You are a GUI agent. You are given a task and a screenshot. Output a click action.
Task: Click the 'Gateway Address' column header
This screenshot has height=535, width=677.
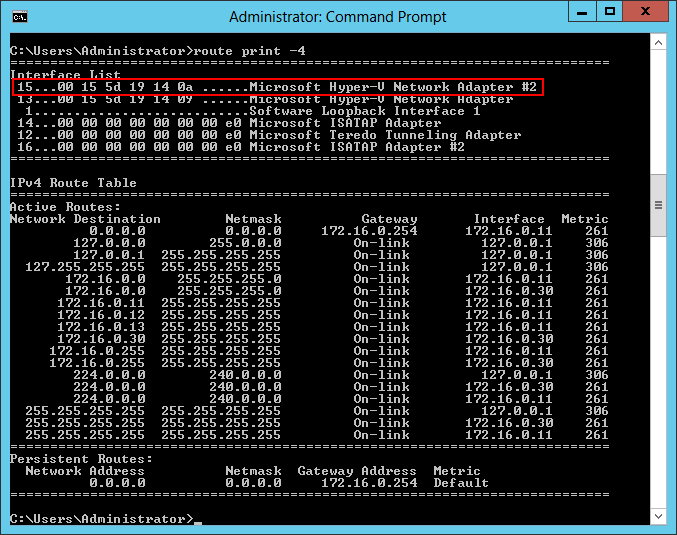point(357,471)
